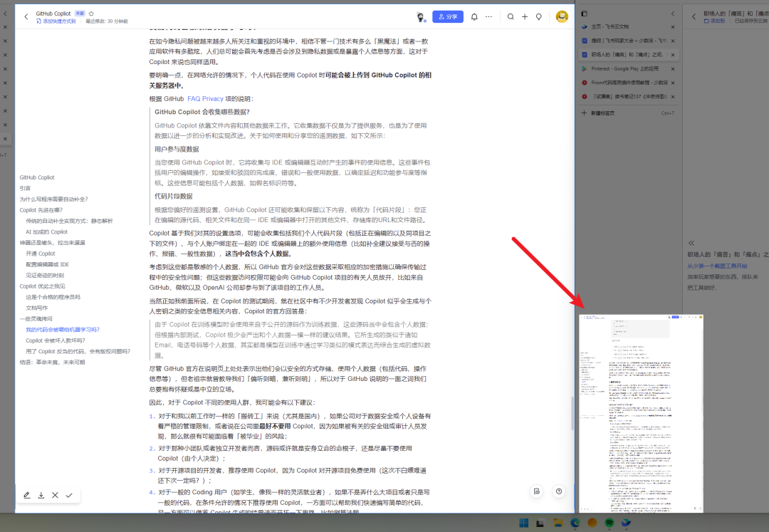Open Feishu app icon in taskbar
Image resolution: width=769 pixels, height=532 pixels.
(627, 523)
